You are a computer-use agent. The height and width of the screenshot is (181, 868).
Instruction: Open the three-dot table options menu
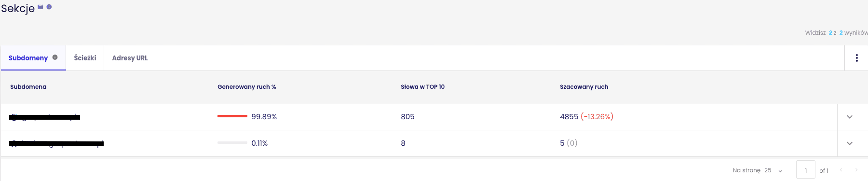pos(856,58)
